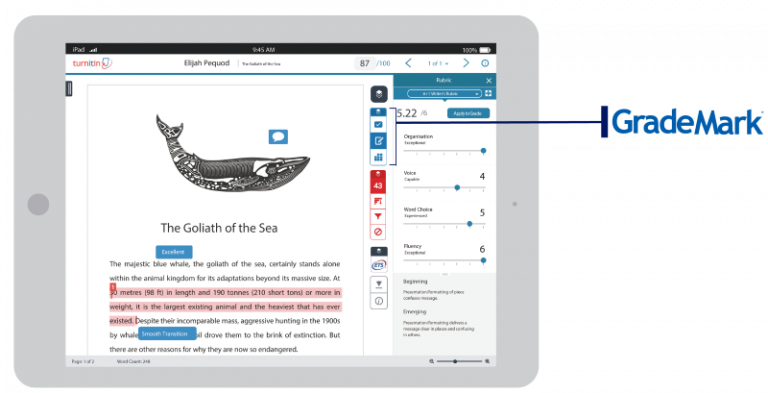The height and width of the screenshot is (393, 768).
Task: Open the red filter funnel icon
Action: [x=378, y=216]
